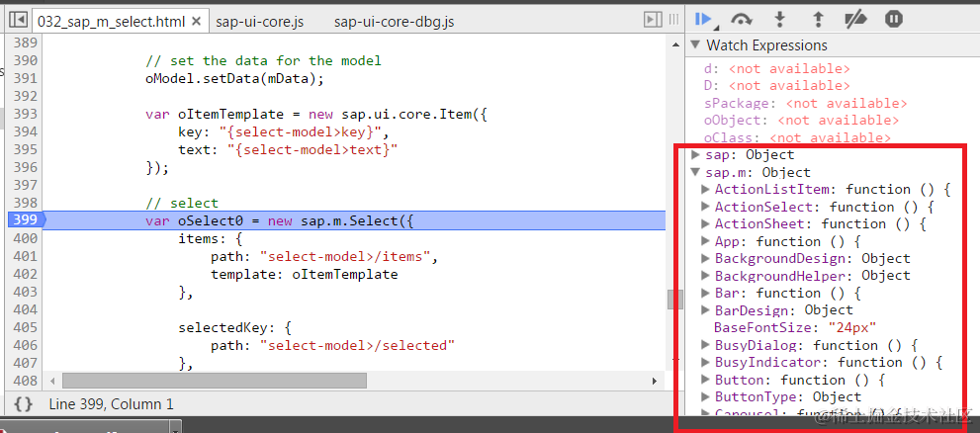The image size is (980, 433).
Task: Expand the Button function entry
Action: [x=706, y=380]
